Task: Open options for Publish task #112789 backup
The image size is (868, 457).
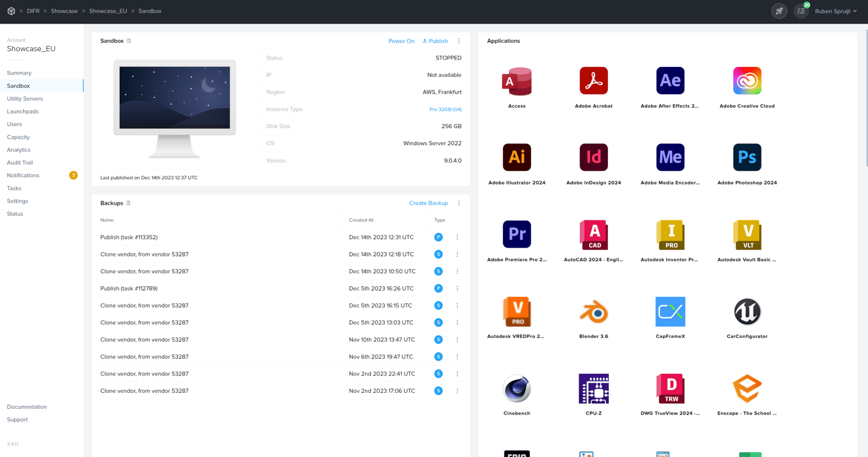Action: 457,288
